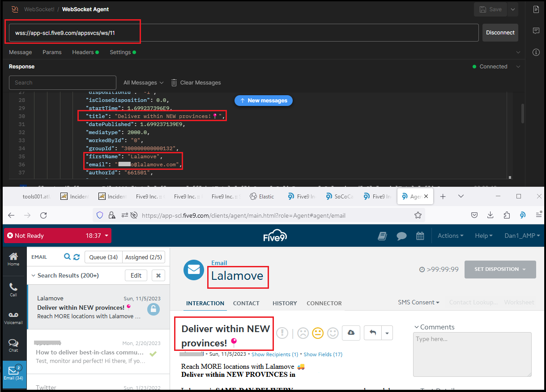The height and width of the screenshot is (392, 546).
Task: Click the shield tracking protection icon
Action: 100,215
